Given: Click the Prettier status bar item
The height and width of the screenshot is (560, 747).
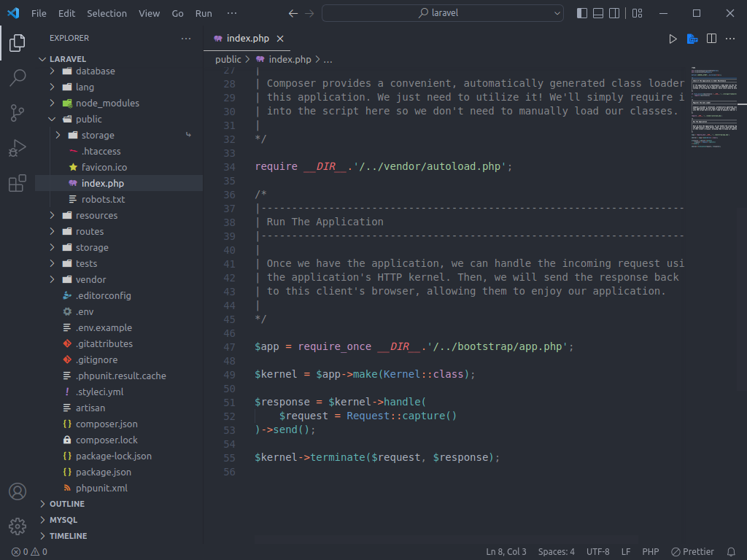Looking at the screenshot, I should [x=692, y=552].
